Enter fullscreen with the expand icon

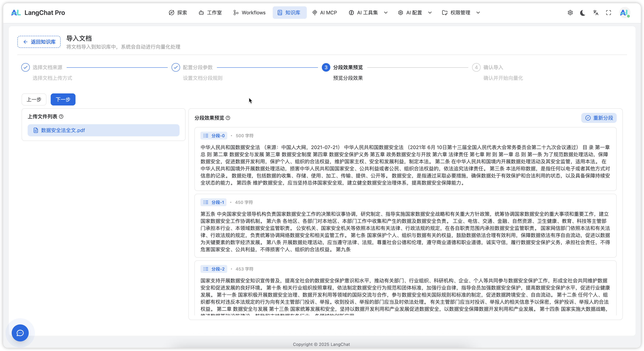609,13
